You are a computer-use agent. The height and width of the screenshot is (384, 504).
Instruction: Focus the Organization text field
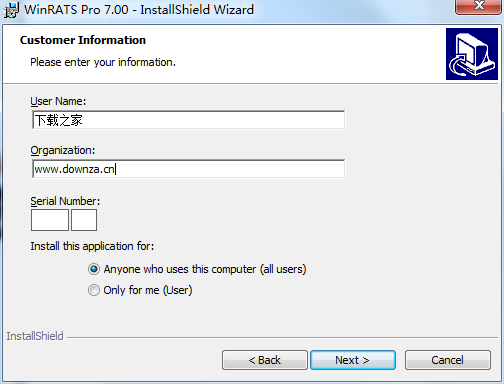click(x=189, y=169)
